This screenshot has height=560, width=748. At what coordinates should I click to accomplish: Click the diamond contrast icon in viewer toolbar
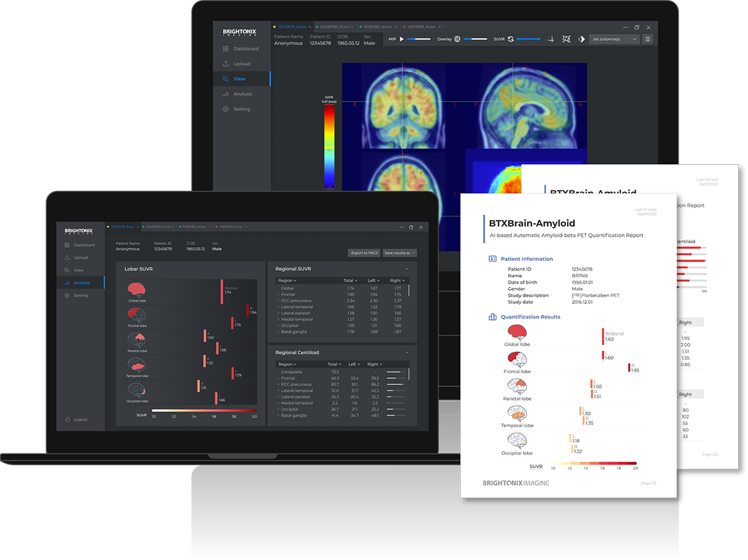click(x=582, y=39)
